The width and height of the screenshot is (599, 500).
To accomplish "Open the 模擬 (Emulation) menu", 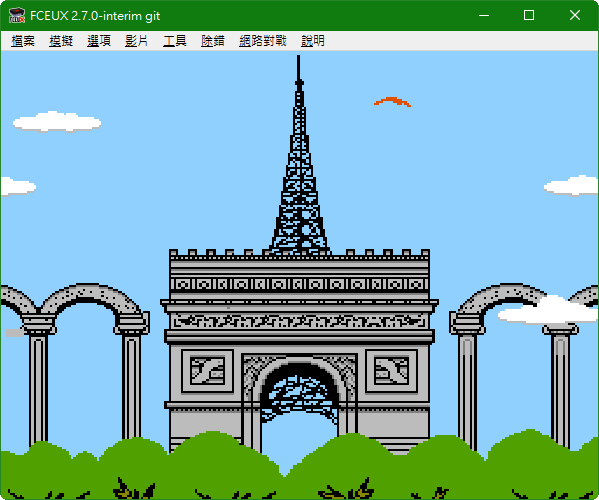I will 61,41.
